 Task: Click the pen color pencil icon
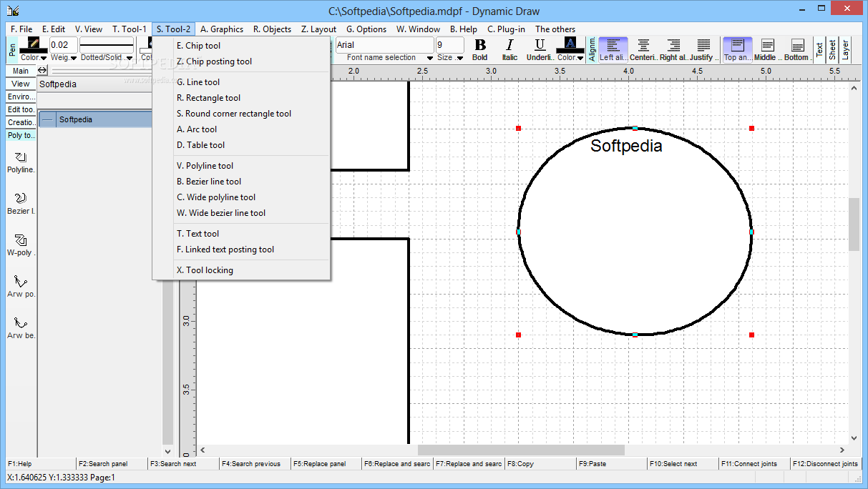33,44
